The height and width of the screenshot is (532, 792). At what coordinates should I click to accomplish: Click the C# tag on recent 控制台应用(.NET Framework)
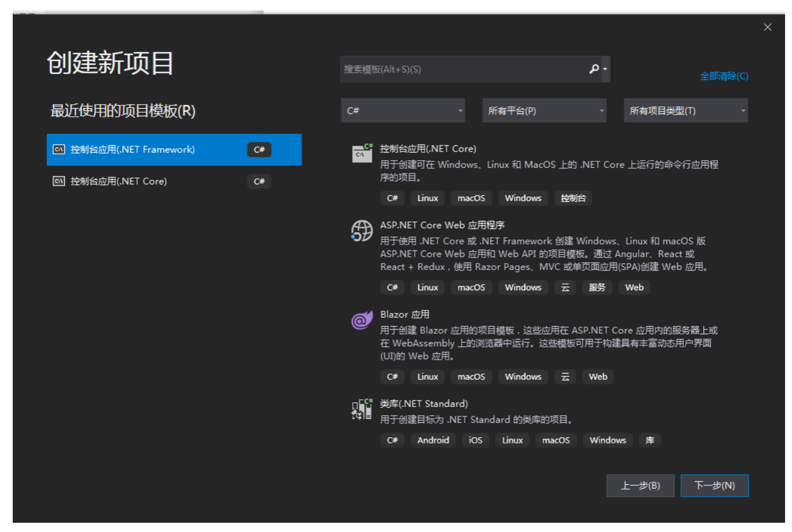coord(259,150)
